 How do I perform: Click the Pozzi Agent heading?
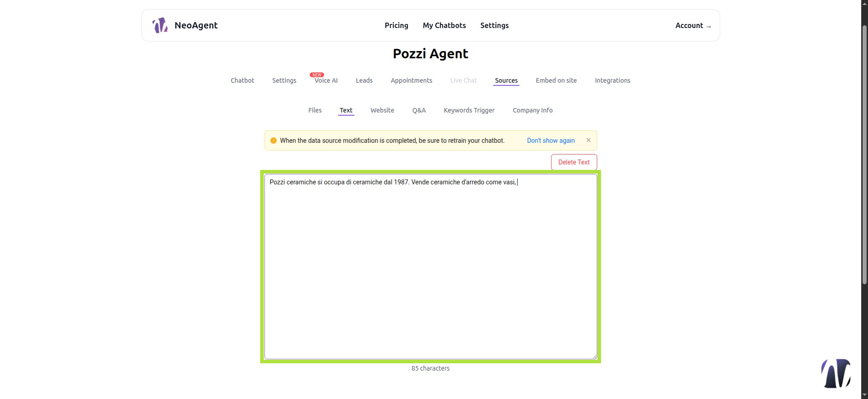(x=430, y=54)
